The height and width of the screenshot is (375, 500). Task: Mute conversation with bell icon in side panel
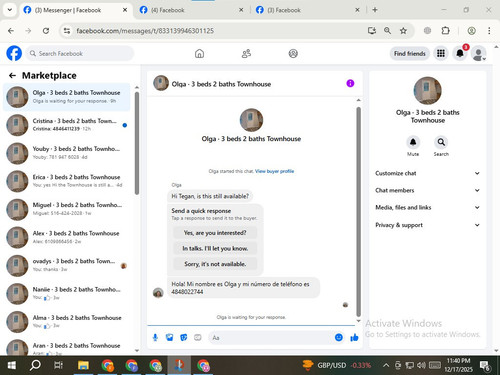coord(413,142)
